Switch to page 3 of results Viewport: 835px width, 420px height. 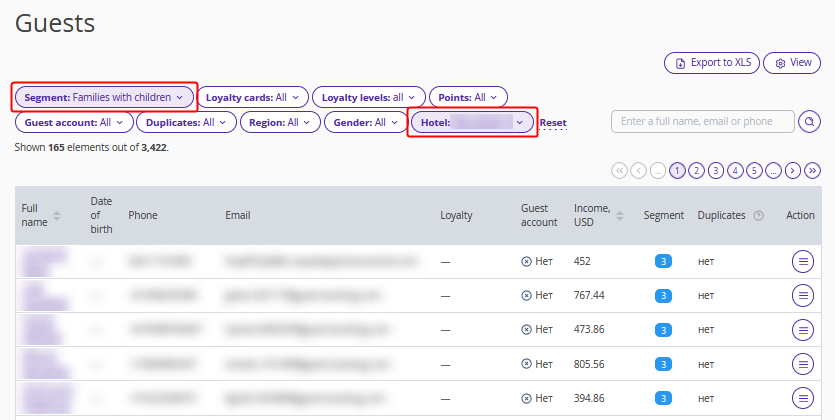coord(716,171)
